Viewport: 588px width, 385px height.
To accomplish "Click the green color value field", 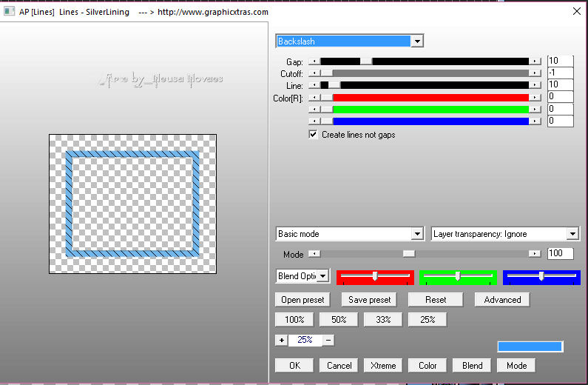I will (x=560, y=109).
